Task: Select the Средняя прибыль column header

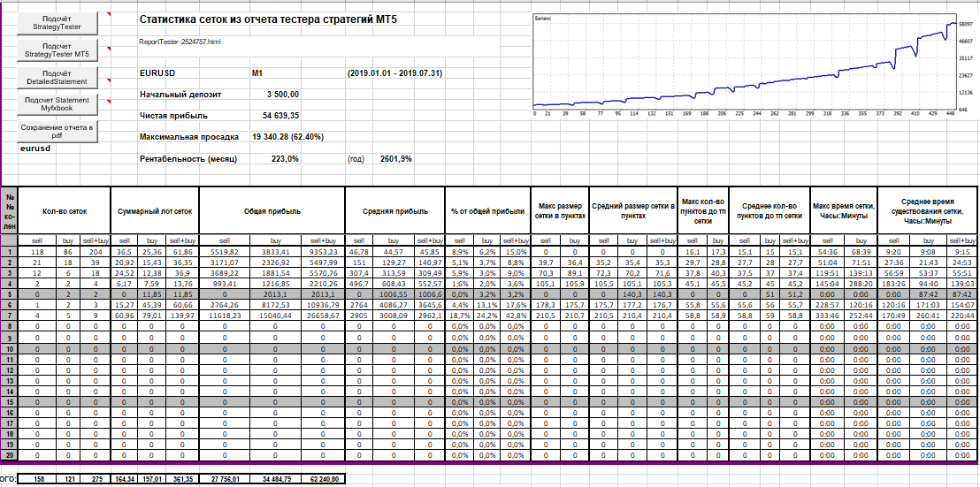Action: [395, 210]
